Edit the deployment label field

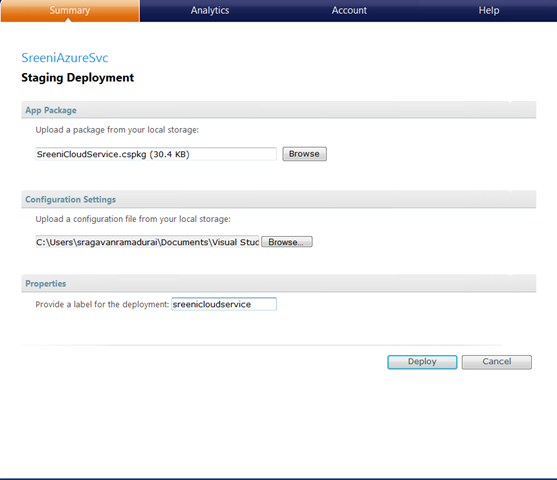tap(224, 304)
